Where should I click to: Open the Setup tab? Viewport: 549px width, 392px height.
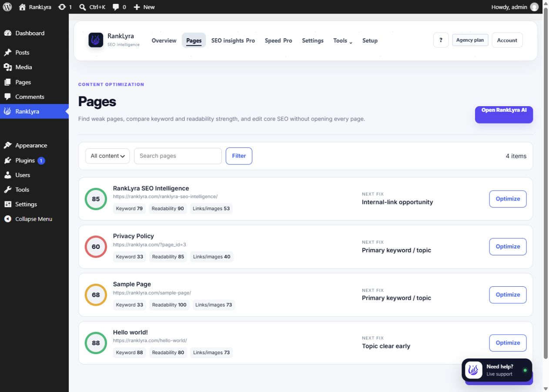pos(370,40)
